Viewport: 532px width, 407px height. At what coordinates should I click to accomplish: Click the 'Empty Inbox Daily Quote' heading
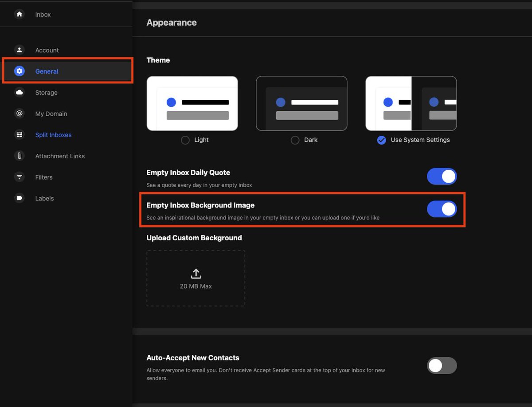point(188,172)
